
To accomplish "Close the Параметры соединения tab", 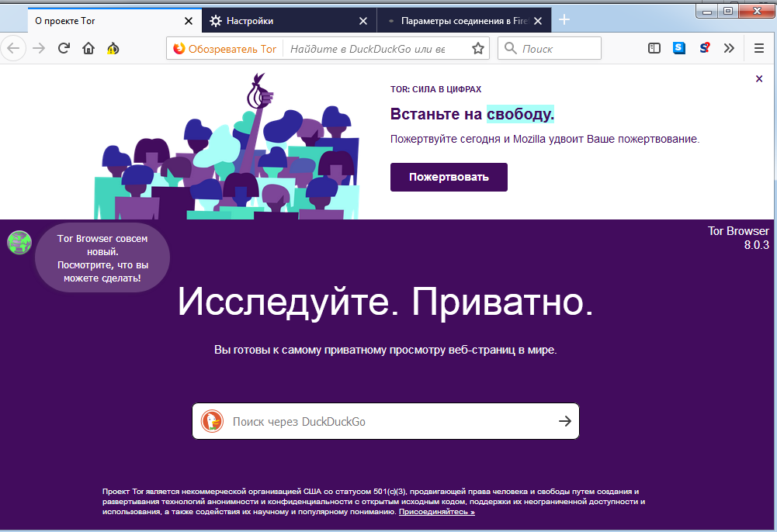I will pos(538,21).
